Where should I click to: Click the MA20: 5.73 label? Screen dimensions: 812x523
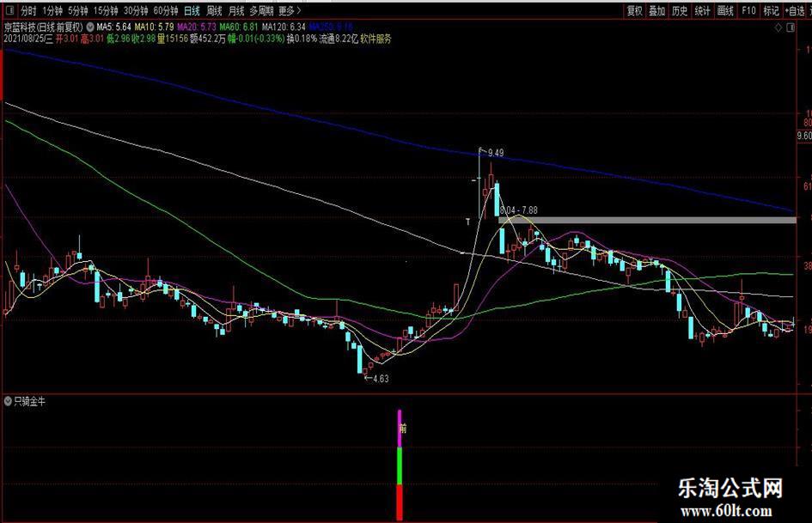coord(197,27)
